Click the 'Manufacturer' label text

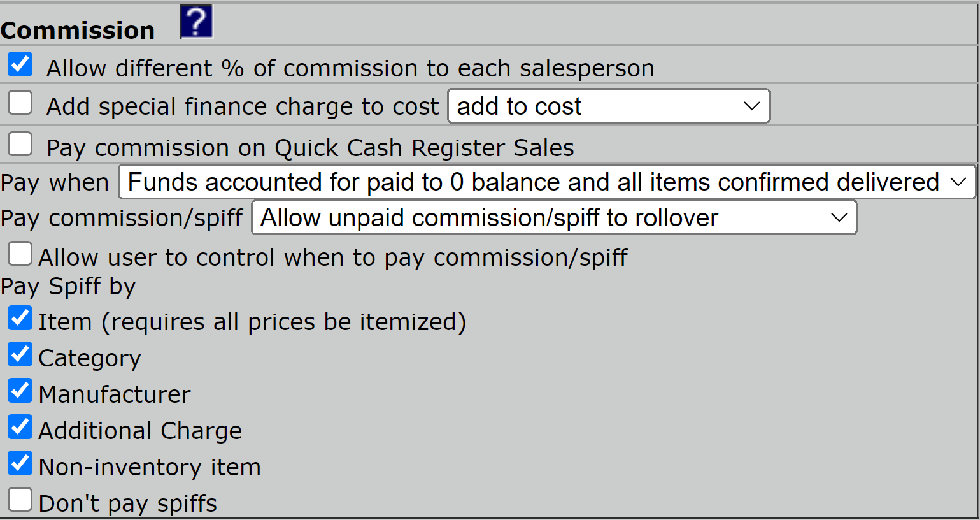click(x=115, y=394)
